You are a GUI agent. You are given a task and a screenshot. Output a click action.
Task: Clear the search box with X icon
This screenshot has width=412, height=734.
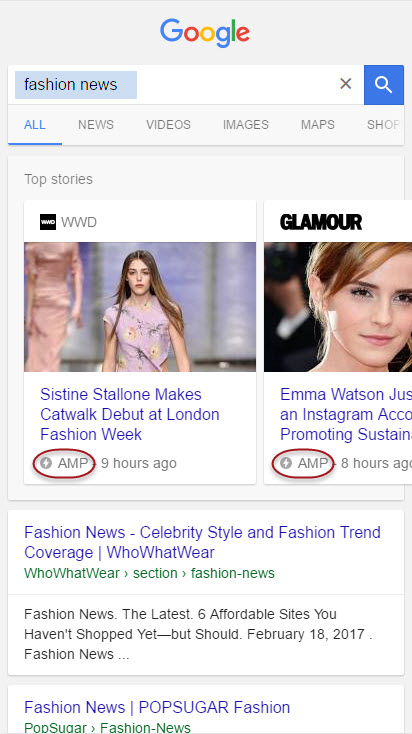click(x=346, y=84)
